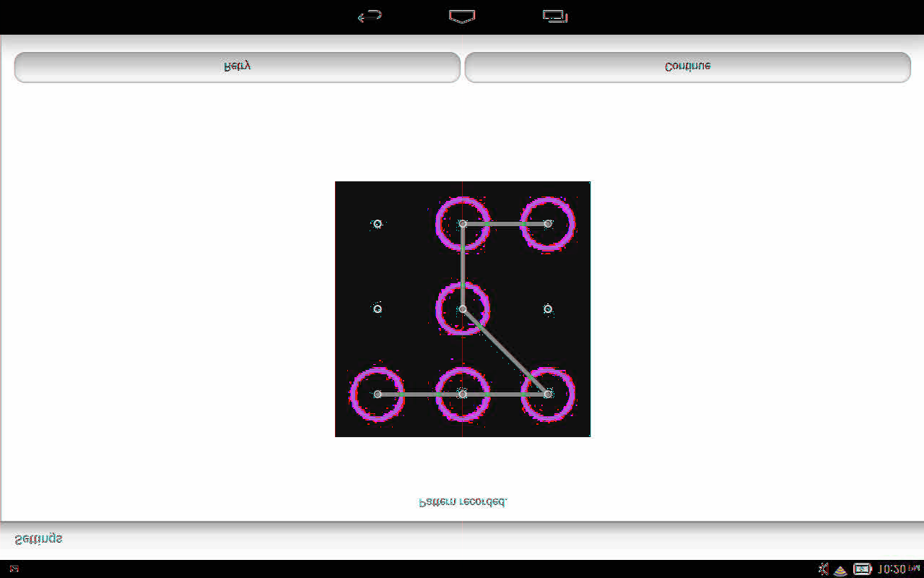This screenshot has height=578, width=924.
Task: Tap the unselected dot in the grid's left column, top row
Action: pyautogui.click(x=378, y=224)
